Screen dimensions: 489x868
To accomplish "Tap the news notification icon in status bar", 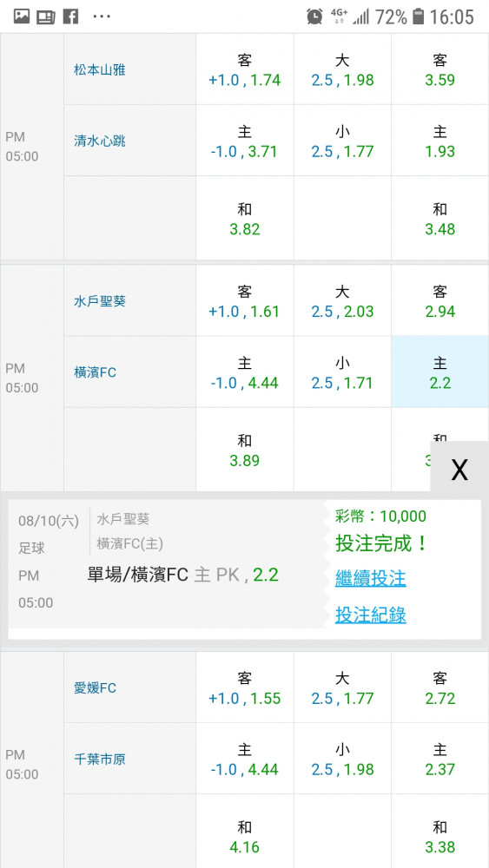I will [x=46, y=17].
